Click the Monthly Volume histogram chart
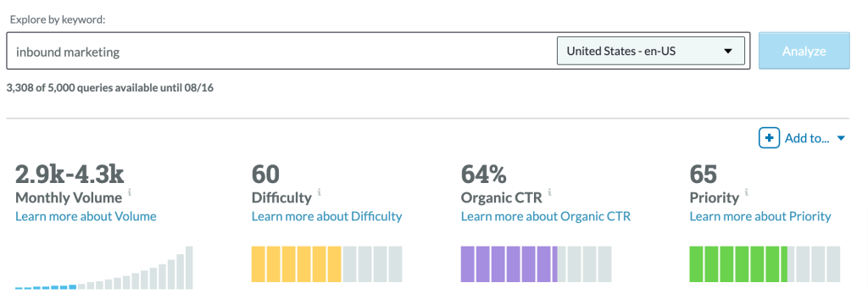 tap(104, 268)
